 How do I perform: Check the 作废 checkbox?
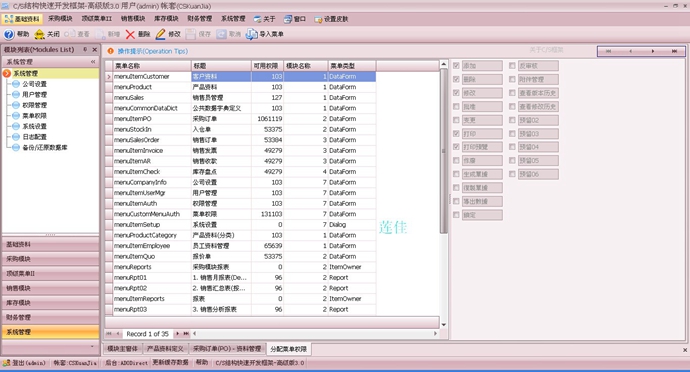(x=456, y=160)
